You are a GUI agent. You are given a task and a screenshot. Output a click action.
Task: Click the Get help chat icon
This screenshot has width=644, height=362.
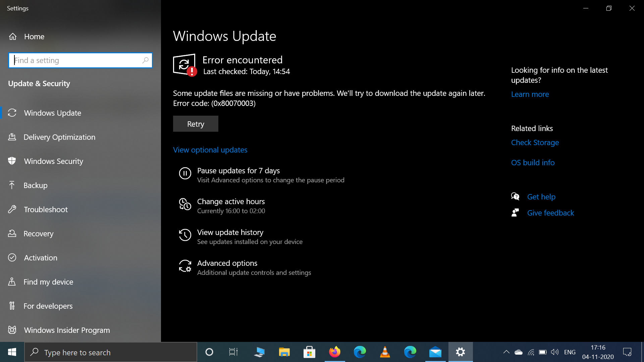pos(516,197)
